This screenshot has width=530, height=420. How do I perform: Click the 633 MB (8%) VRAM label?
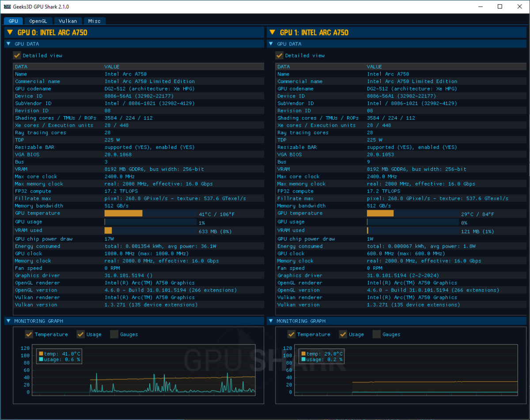(x=215, y=231)
